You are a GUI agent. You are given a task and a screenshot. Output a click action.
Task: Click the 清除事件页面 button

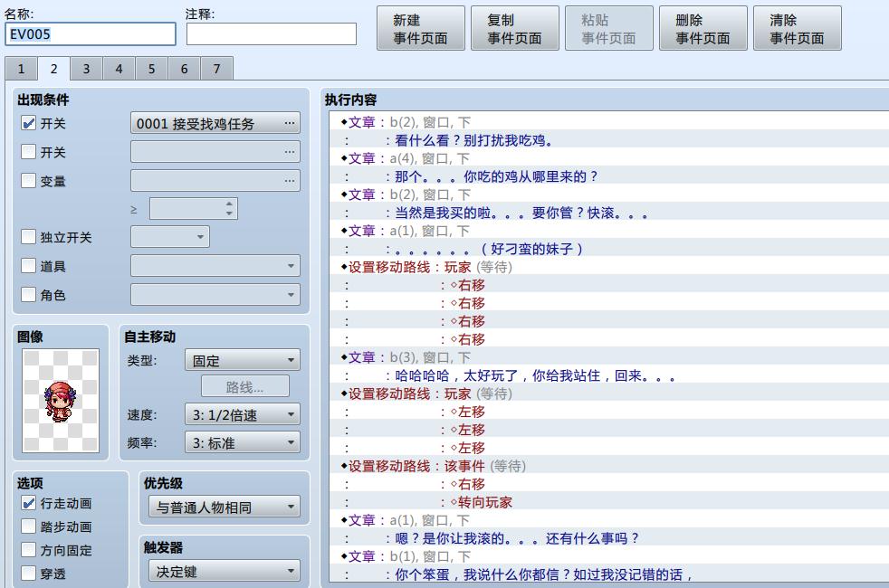point(798,28)
